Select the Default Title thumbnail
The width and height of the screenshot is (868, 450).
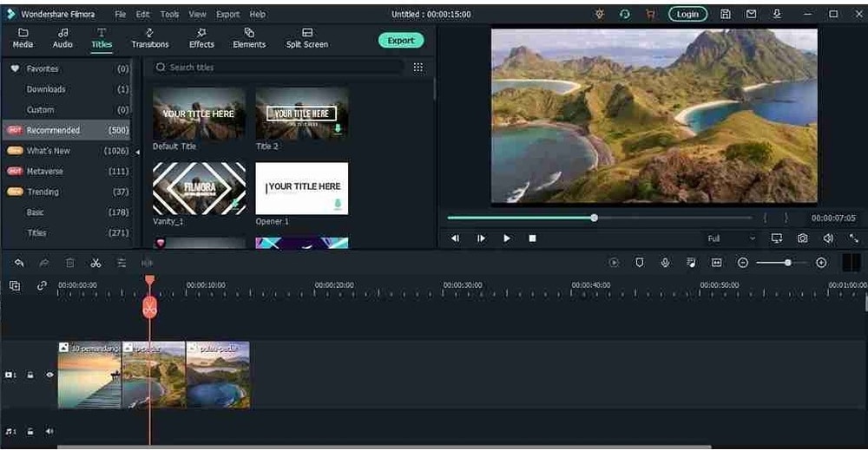coord(200,114)
